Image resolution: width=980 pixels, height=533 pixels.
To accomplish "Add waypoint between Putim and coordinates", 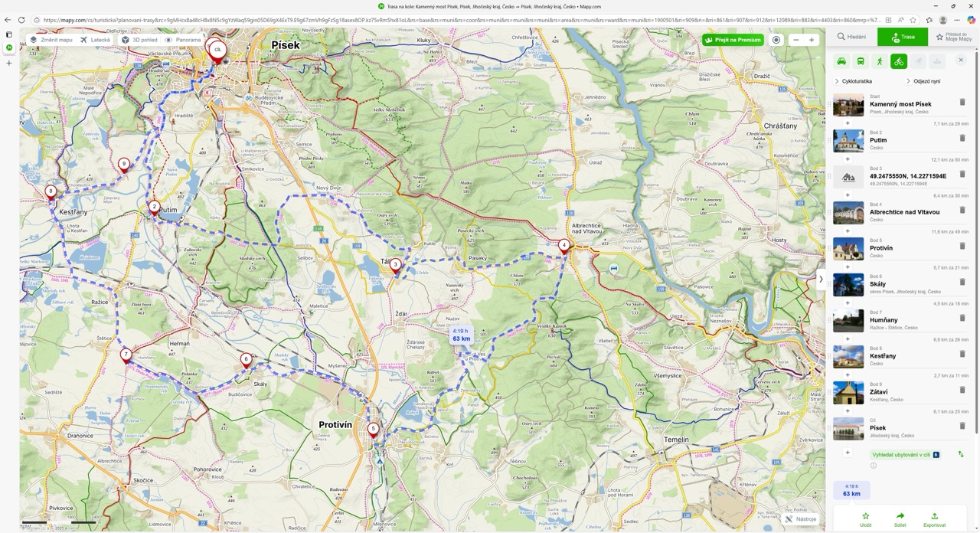I will [848, 159].
